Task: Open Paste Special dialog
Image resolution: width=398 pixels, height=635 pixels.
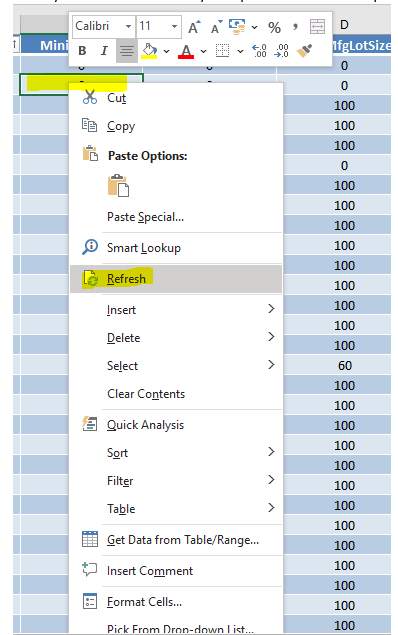Action: tap(176, 217)
